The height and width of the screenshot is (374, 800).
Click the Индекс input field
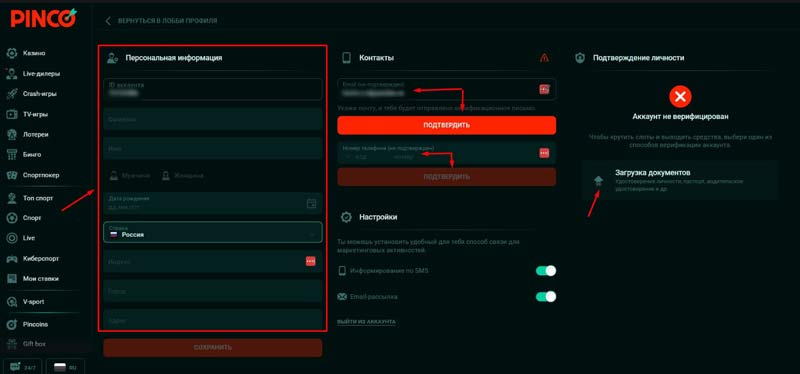(x=213, y=261)
